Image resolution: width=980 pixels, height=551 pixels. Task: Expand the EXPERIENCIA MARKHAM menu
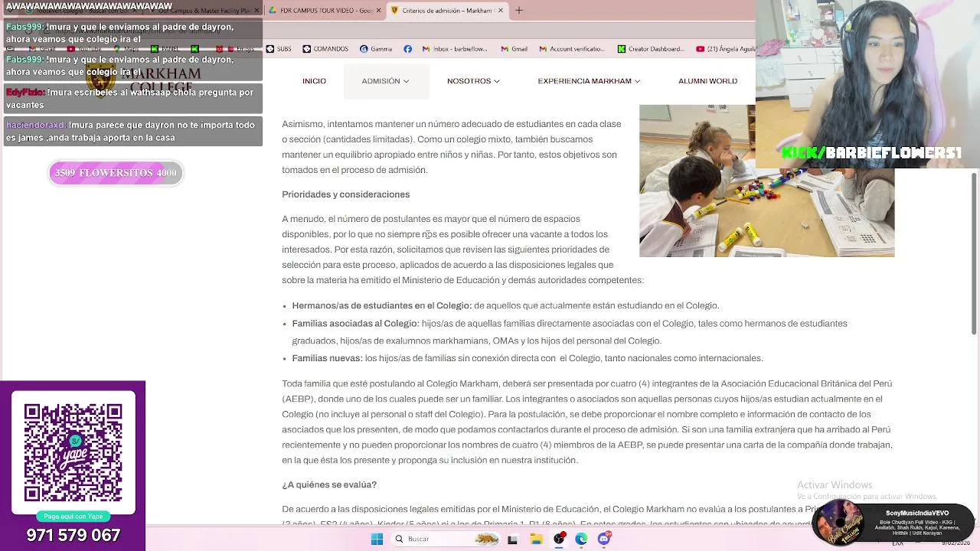tap(589, 81)
